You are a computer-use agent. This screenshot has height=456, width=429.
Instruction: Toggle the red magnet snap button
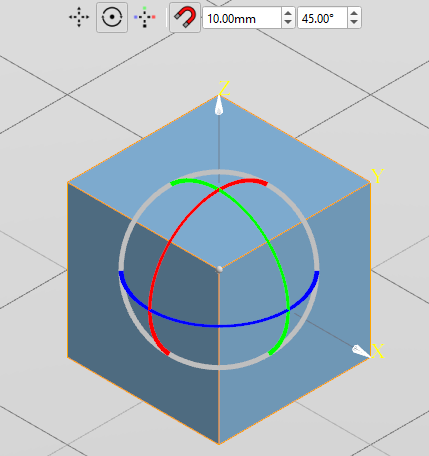pos(185,17)
